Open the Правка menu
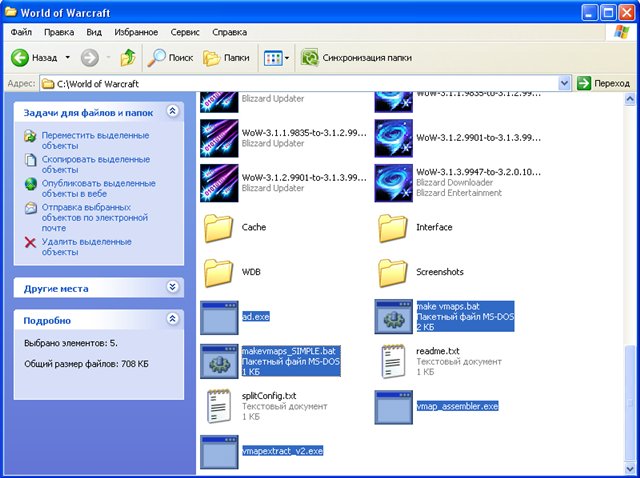The image size is (640, 478). point(59,32)
